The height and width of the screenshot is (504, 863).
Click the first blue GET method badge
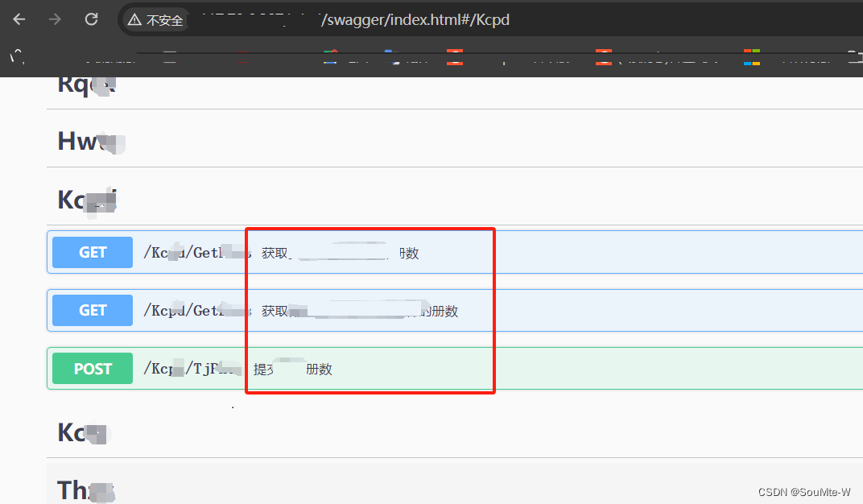pyautogui.click(x=93, y=253)
